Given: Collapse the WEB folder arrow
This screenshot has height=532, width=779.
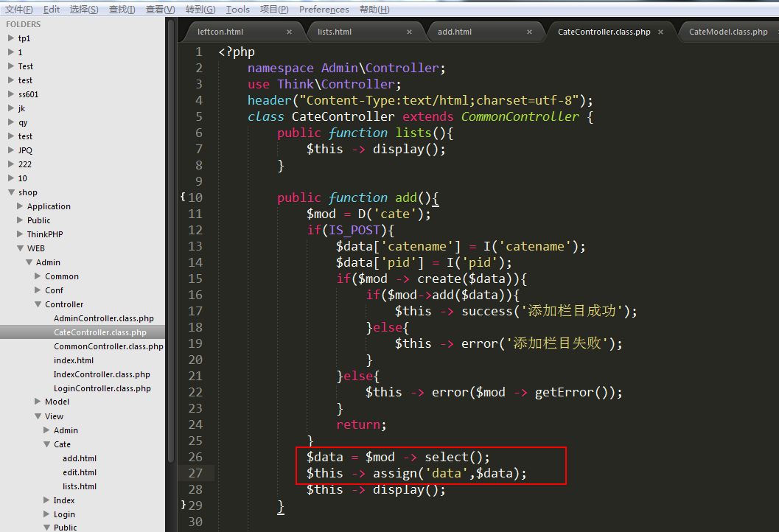Looking at the screenshot, I should [x=20, y=248].
